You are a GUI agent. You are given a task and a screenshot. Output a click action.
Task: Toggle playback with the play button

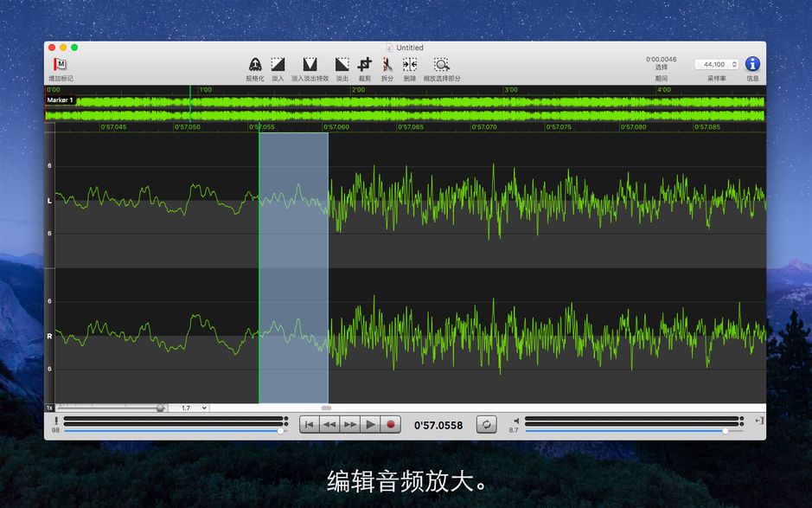[x=370, y=424]
